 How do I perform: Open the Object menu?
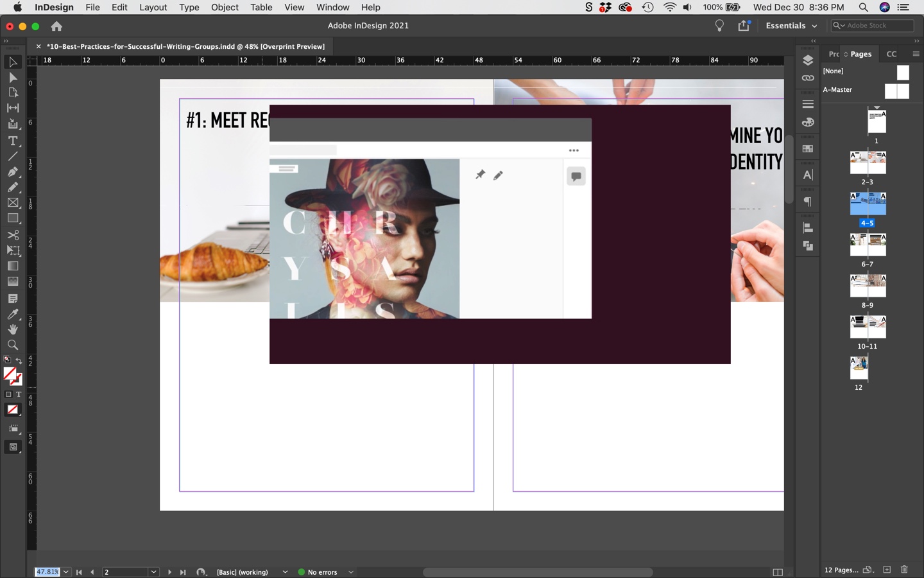(x=225, y=7)
